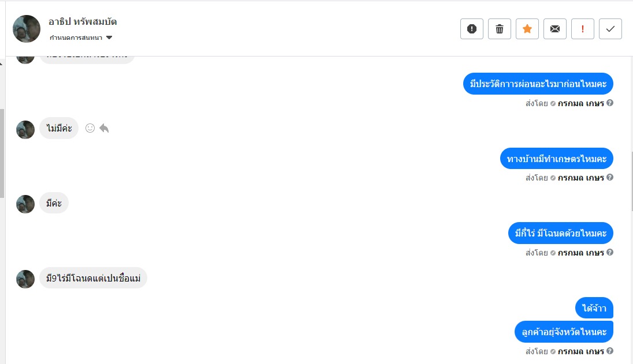
Task: Delete conversation with the trash icon
Action: tap(499, 29)
